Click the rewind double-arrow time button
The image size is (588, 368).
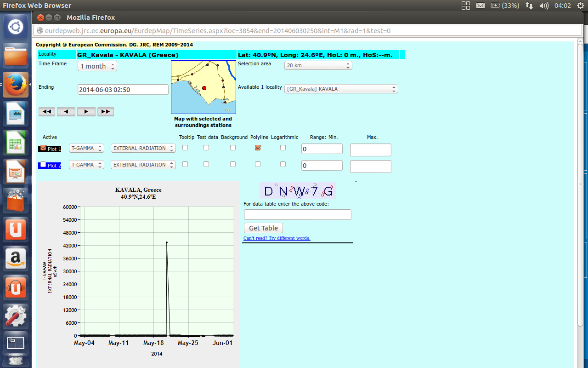click(x=47, y=112)
